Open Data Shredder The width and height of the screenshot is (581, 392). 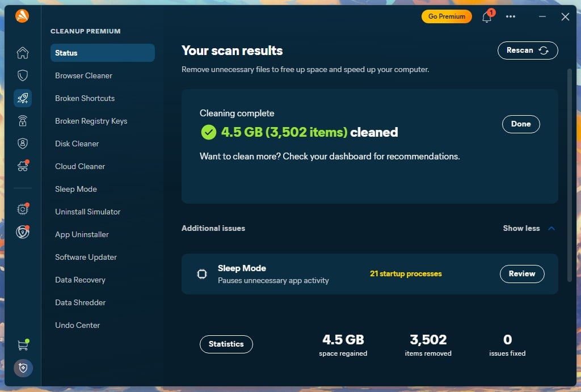coord(81,302)
